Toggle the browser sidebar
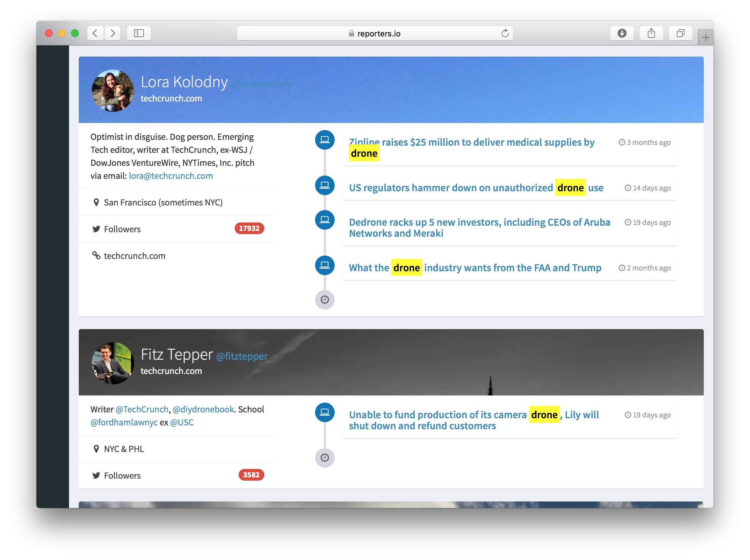The height and width of the screenshot is (560, 750). point(139,33)
